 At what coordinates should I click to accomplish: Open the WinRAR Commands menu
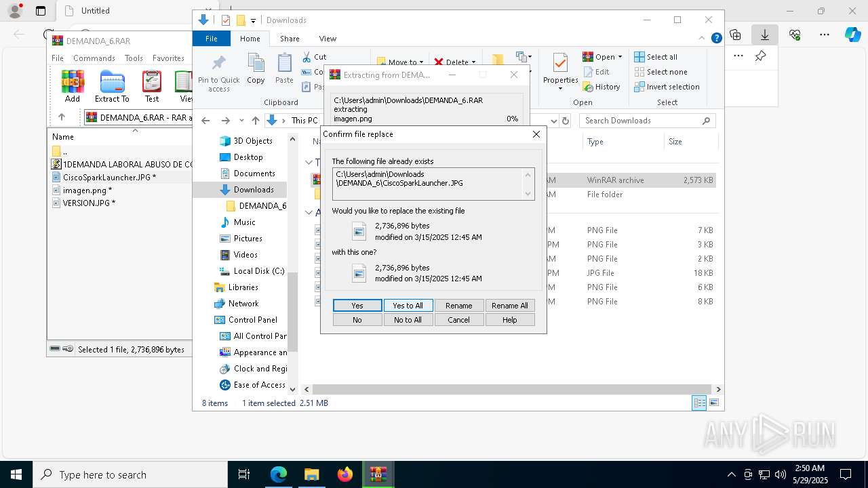(x=94, y=58)
